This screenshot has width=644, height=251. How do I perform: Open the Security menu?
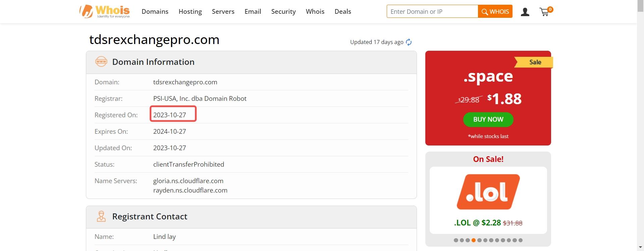(283, 11)
